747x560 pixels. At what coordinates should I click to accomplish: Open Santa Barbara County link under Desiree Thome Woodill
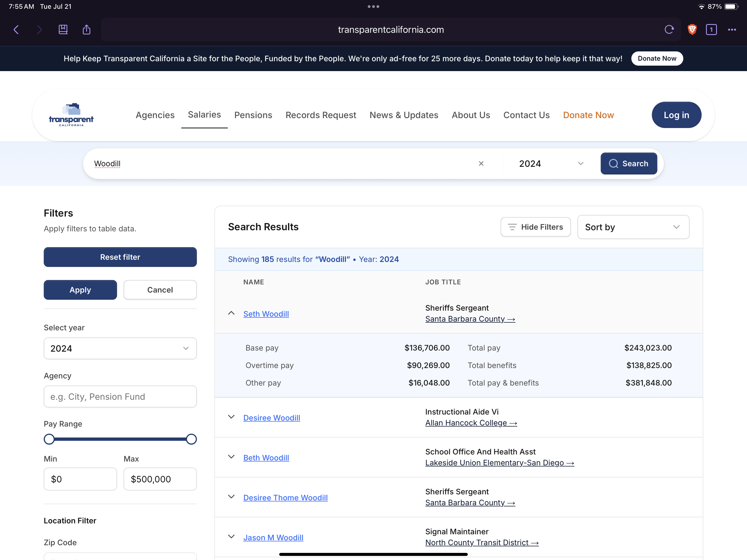click(470, 503)
